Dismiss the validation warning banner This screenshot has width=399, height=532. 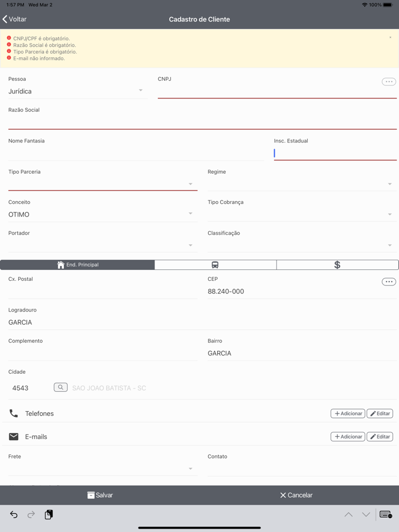click(390, 38)
